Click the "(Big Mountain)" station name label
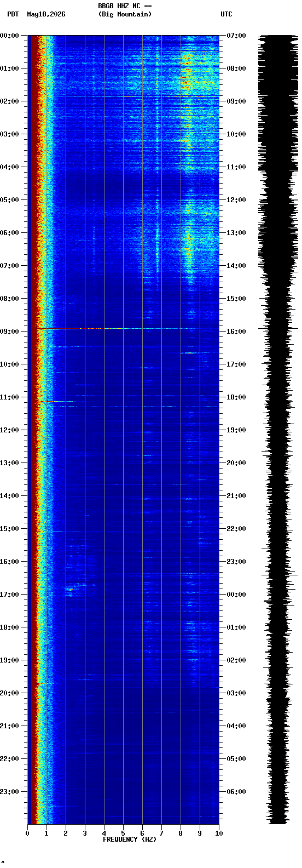 [125, 14]
